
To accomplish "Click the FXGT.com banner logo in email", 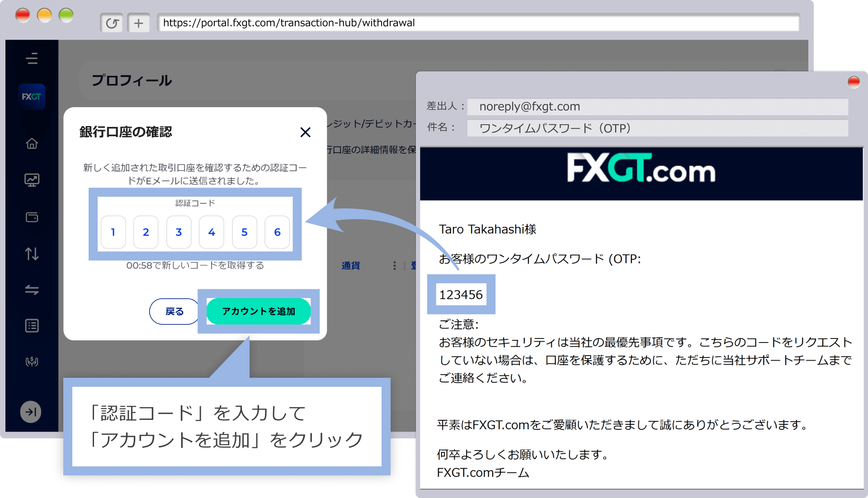I will click(x=641, y=168).
